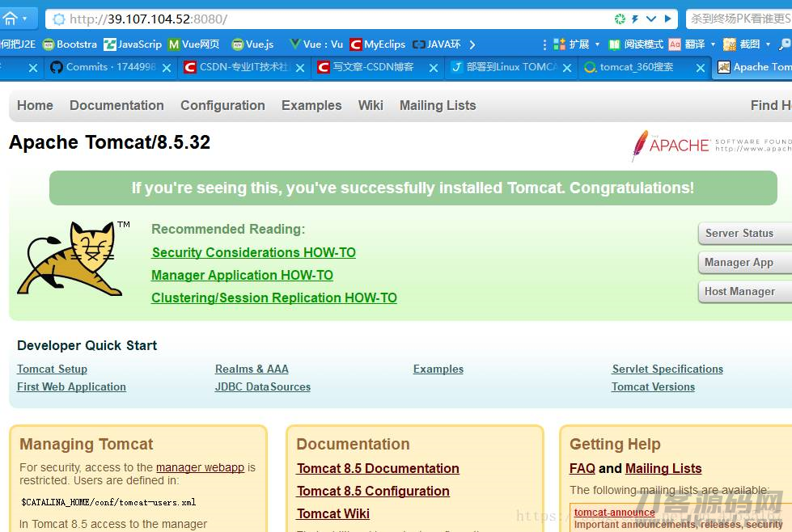
Task: Close the CSDN-专业IT技术社 tab
Action: coord(300,68)
